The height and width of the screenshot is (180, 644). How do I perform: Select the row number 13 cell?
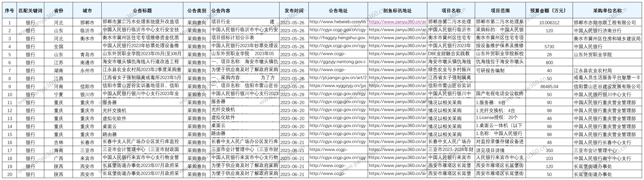[x=9, y=118]
